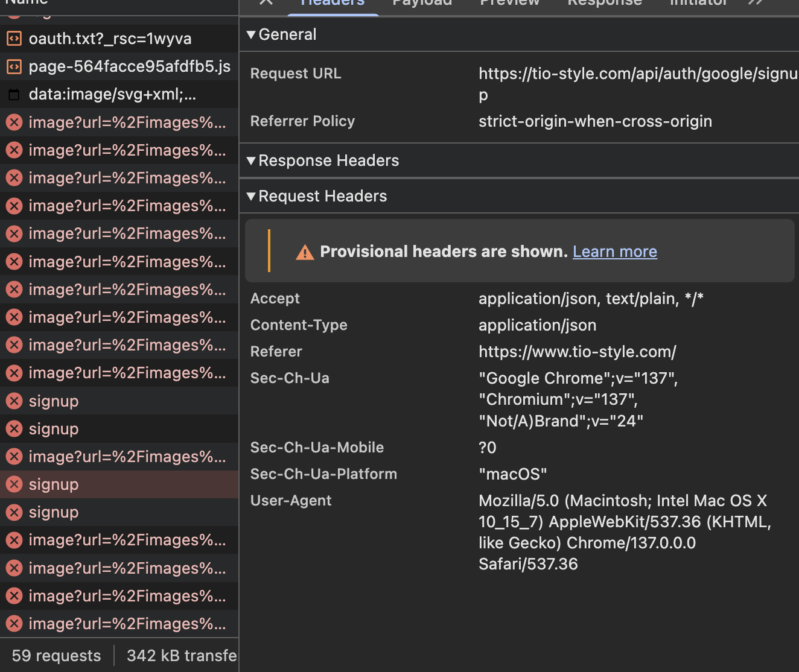Viewport: 799px width, 672px height.
Task: Click the 59 requests status entry
Action: (x=56, y=656)
